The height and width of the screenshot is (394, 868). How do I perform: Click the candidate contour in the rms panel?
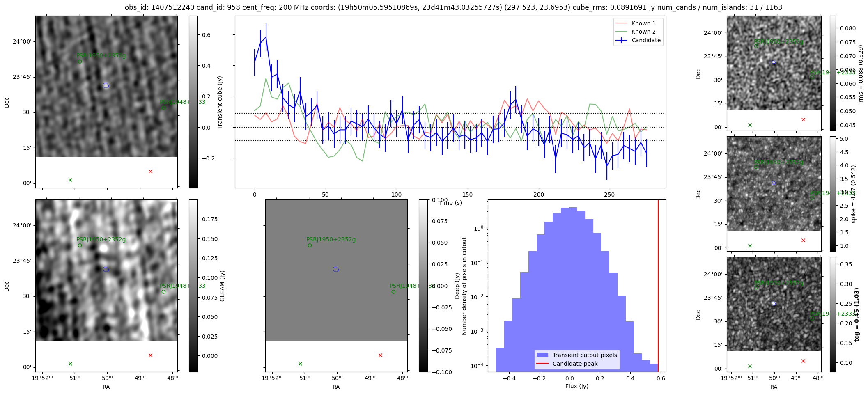[x=774, y=62]
